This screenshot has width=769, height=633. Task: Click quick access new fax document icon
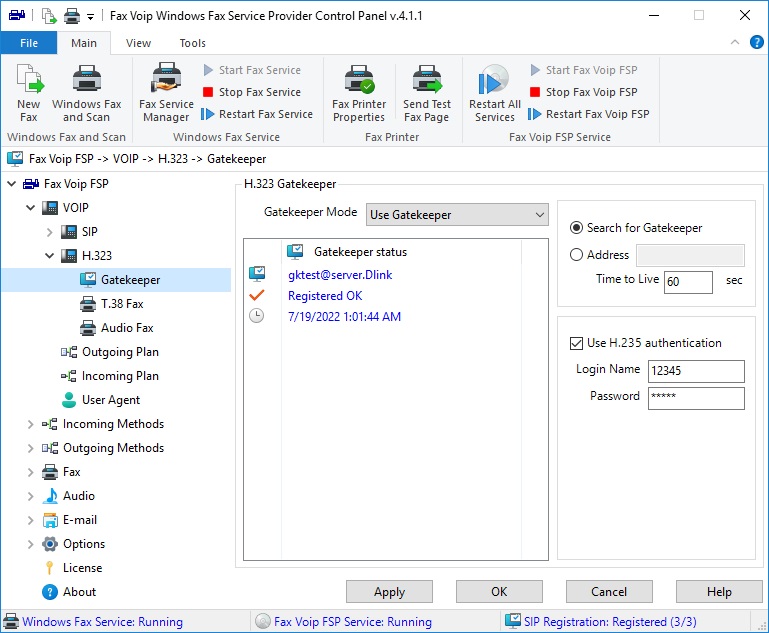coord(49,16)
